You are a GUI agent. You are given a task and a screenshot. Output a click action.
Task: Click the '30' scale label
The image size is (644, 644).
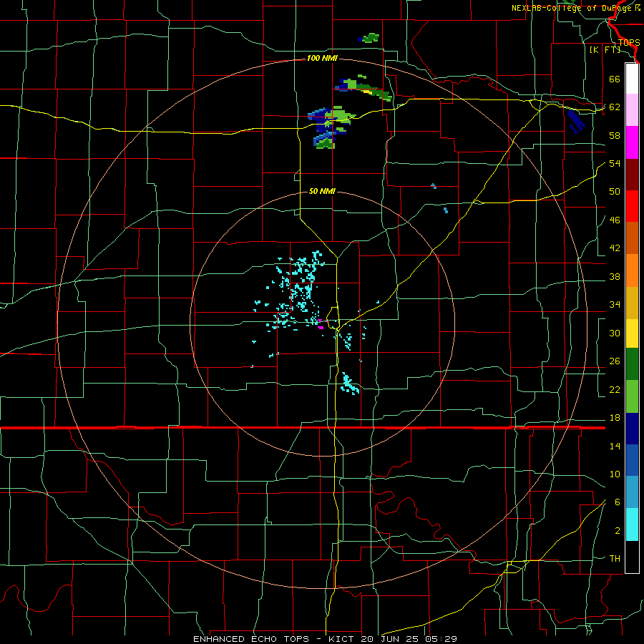[x=615, y=333]
